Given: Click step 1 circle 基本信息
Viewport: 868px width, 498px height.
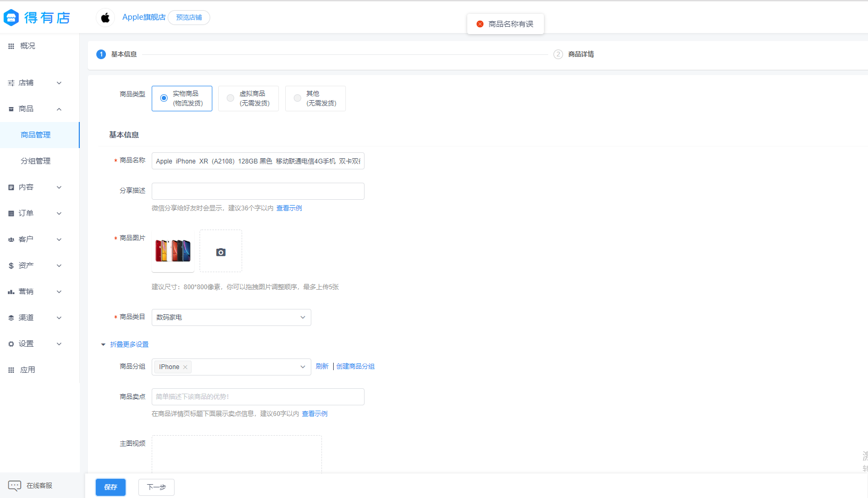Looking at the screenshot, I should pyautogui.click(x=101, y=54).
